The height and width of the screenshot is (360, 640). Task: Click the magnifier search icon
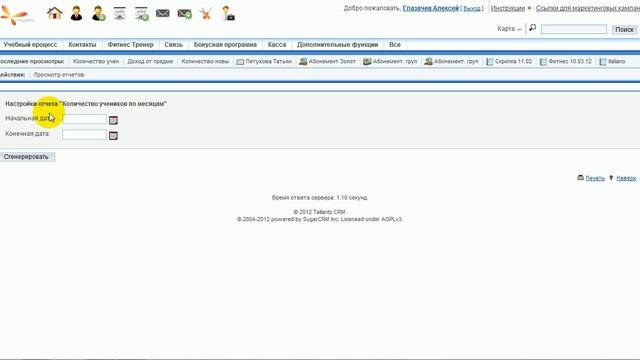point(533,28)
